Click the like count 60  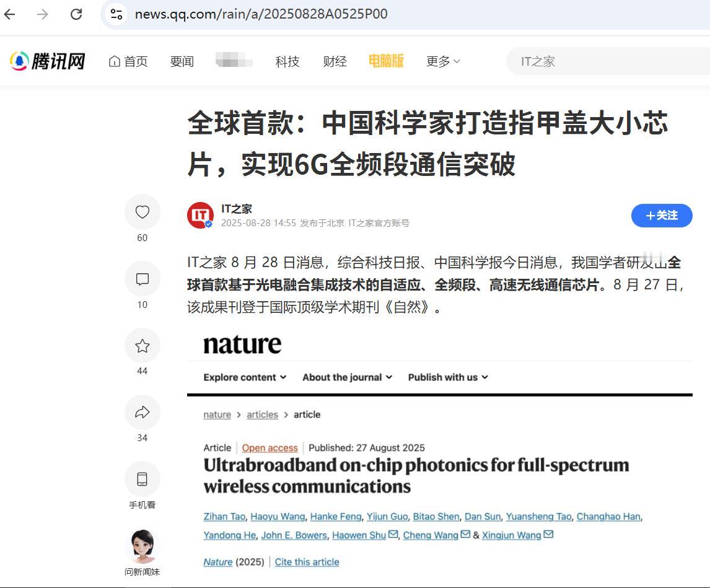tap(142, 238)
